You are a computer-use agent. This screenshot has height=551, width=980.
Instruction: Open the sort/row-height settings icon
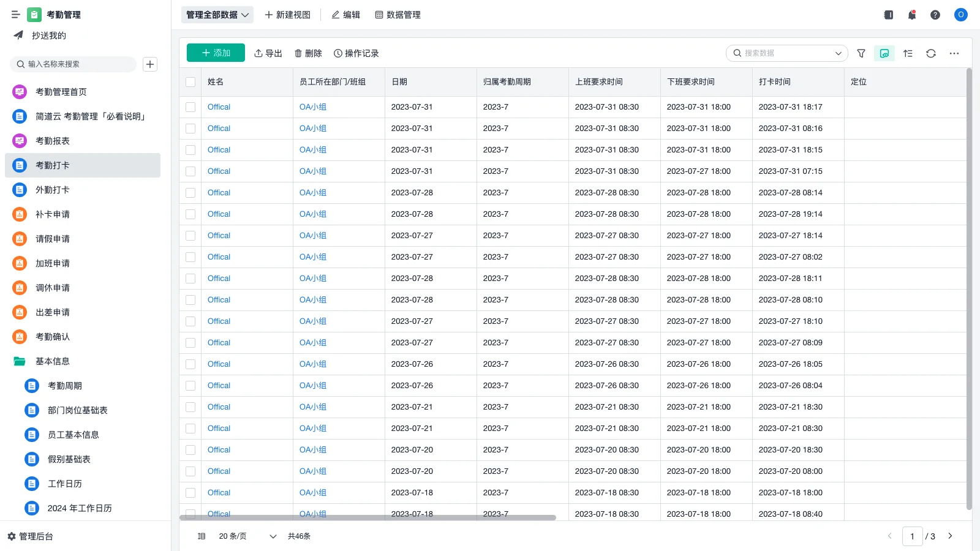908,53
